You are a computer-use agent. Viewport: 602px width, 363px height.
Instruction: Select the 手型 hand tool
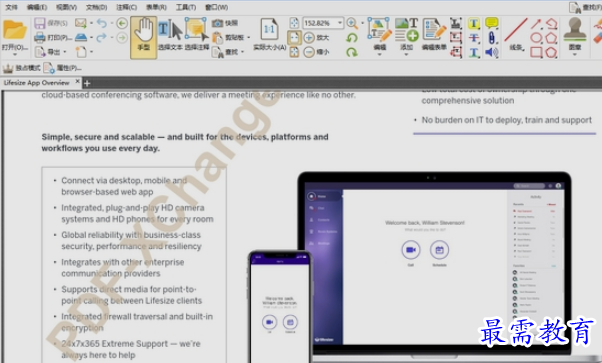pos(144,37)
